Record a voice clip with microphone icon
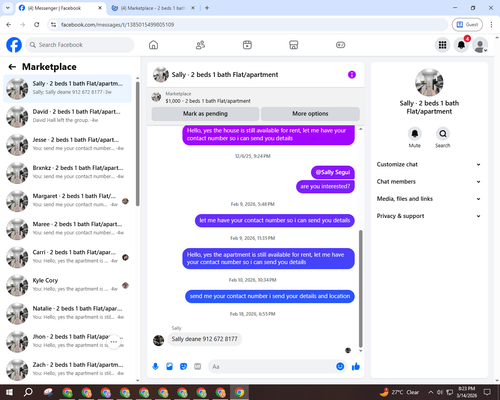 pos(155,367)
